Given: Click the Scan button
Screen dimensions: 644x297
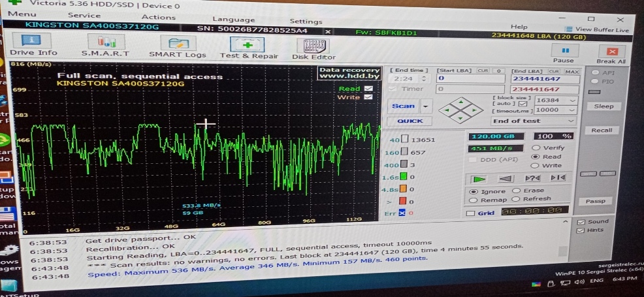Looking at the screenshot, I should pyautogui.click(x=403, y=106).
